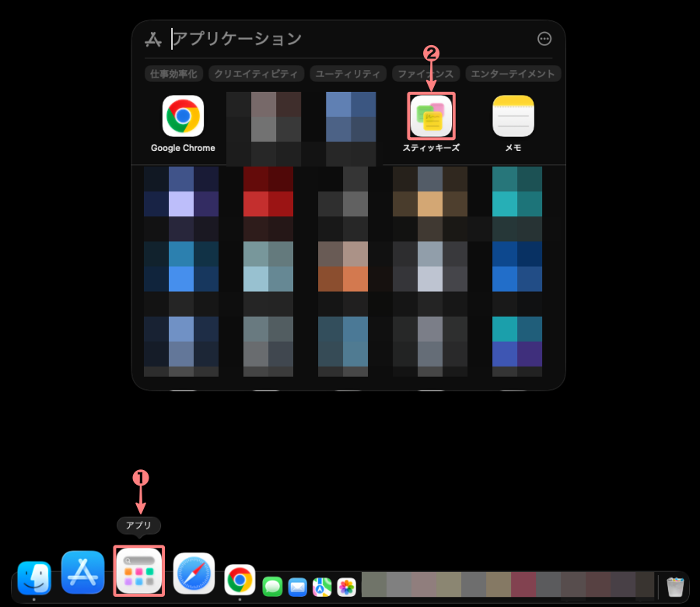This screenshot has height=607, width=700.
Task: Open the メモ app
Action: click(x=513, y=117)
